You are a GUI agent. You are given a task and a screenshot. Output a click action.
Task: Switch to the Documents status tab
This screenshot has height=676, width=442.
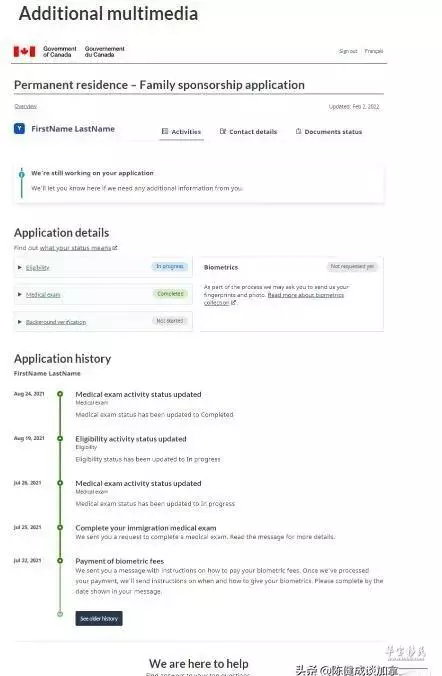click(329, 132)
